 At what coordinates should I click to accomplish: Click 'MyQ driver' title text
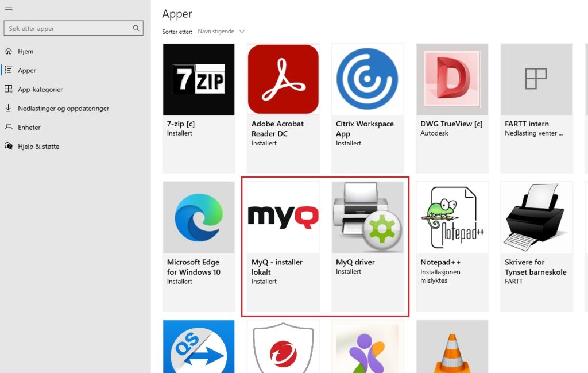click(355, 262)
